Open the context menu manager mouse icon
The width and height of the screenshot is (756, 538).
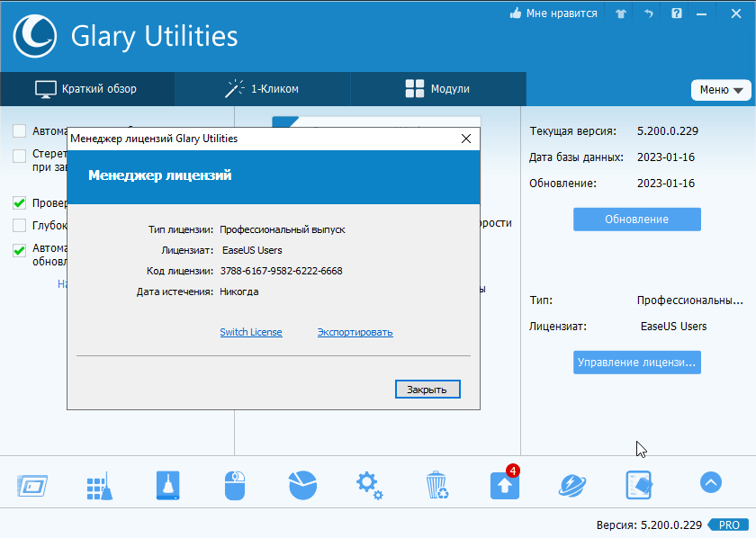pyautogui.click(x=235, y=486)
